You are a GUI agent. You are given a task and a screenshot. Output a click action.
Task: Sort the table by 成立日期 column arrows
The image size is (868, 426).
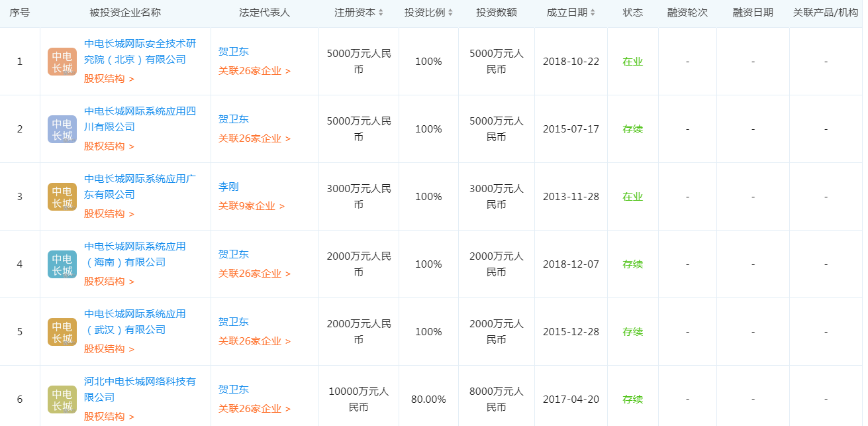tap(593, 13)
